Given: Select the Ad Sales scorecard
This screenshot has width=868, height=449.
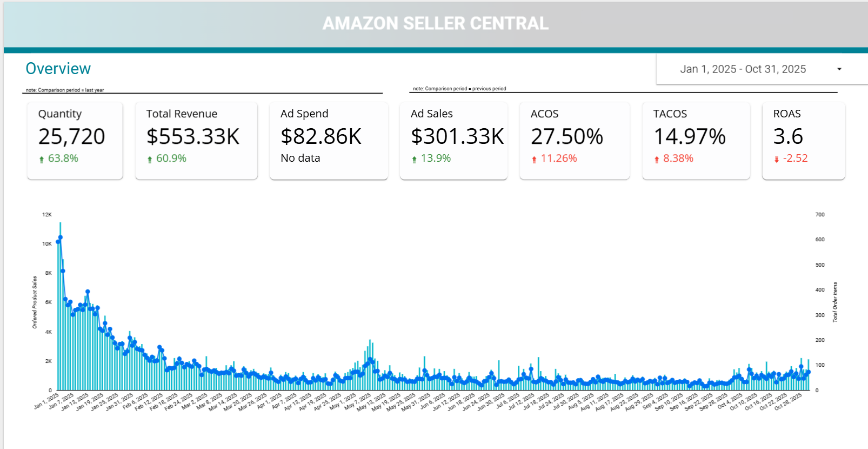Looking at the screenshot, I should pyautogui.click(x=453, y=140).
